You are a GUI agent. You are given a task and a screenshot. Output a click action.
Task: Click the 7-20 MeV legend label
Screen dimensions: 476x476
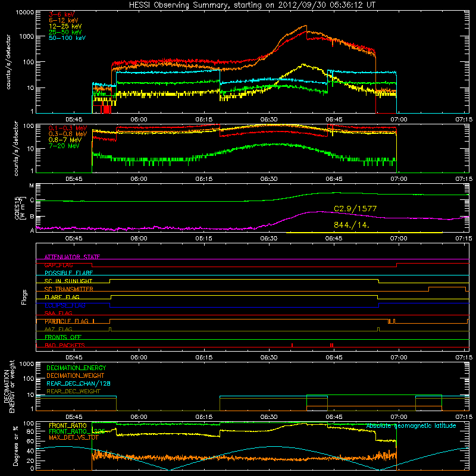point(64,146)
